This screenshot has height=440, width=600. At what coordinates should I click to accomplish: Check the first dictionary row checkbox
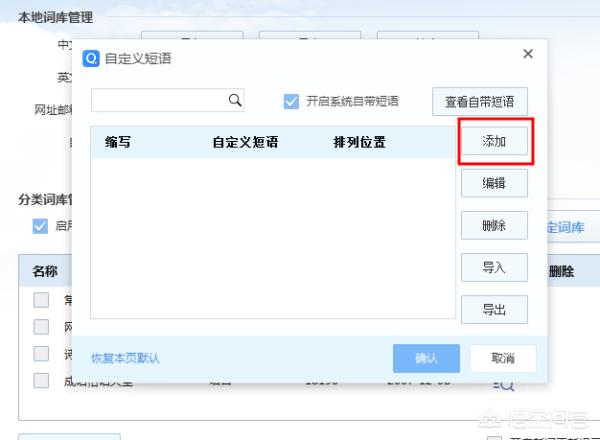coord(41,300)
